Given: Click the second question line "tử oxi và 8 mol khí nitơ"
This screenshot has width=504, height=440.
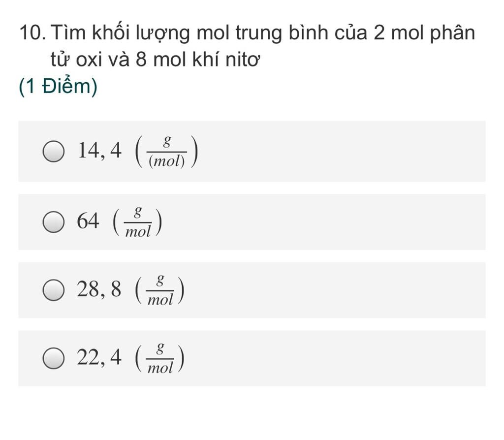Looking at the screenshot, I should pyautogui.click(x=155, y=60).
